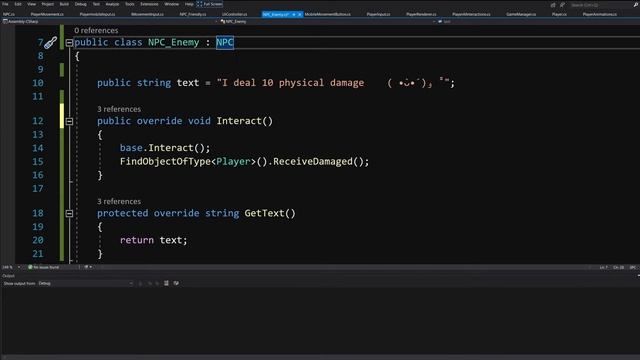Toggle word wrap in the Output panel

(176, 283)
